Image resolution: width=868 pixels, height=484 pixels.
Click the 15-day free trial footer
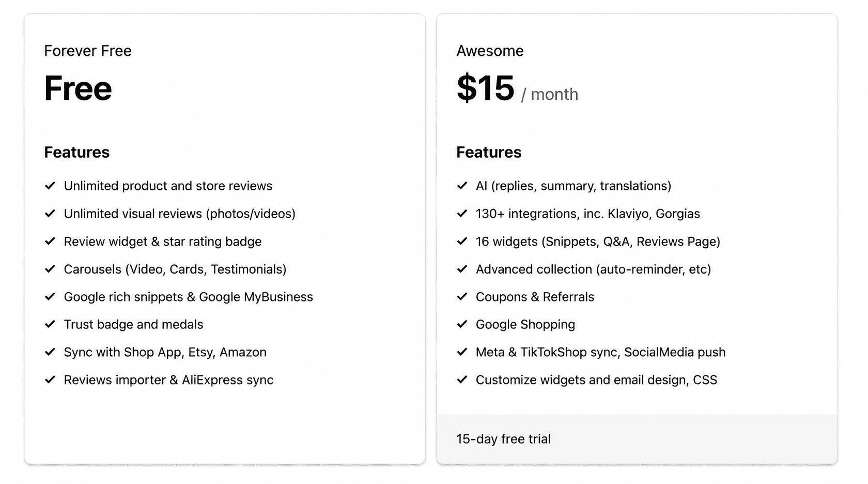(x=637, y=439)
